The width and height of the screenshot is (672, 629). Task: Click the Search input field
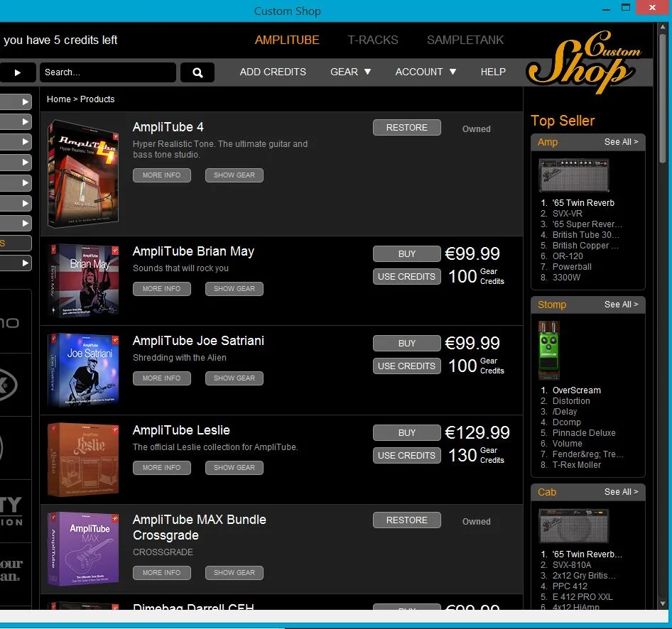click(107, 72)
